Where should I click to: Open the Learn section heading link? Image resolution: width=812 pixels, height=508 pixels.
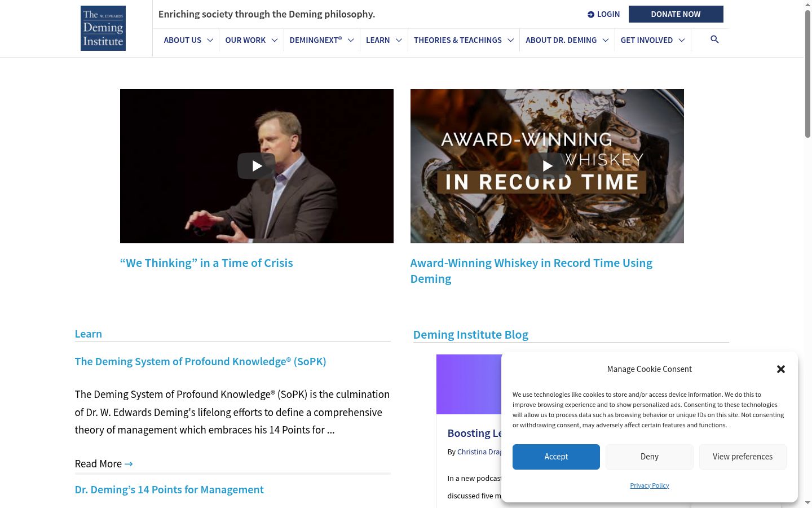pos(89,334)
